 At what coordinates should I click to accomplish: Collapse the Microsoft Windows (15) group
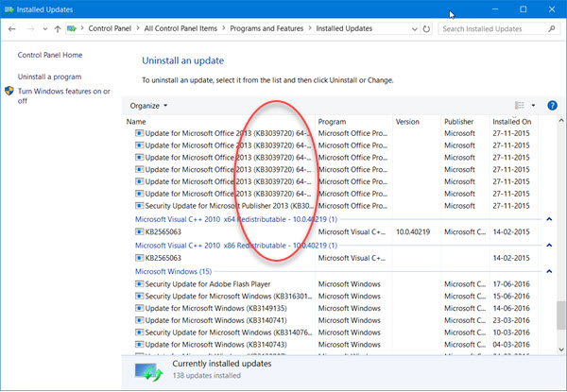[549, 271]
